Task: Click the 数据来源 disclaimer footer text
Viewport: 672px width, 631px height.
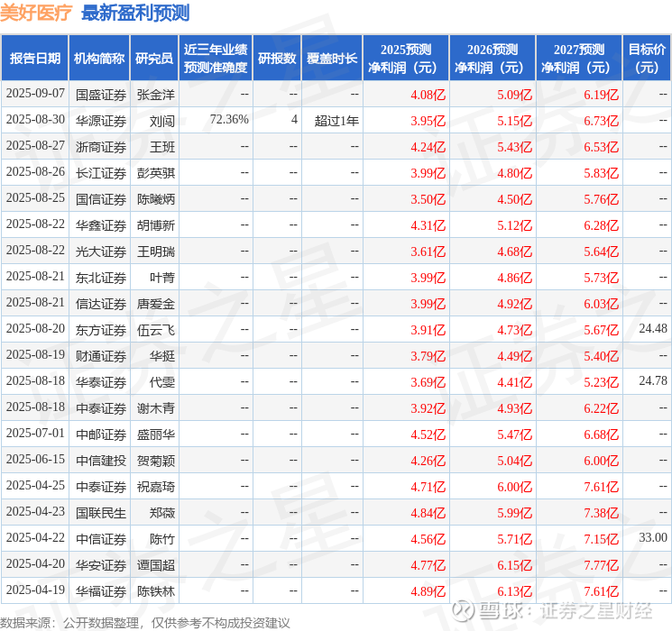Action: [x=145, y=622]
